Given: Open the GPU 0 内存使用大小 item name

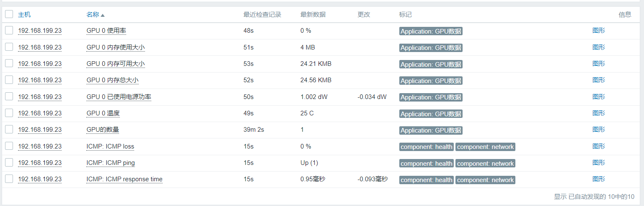Looking at the screenshot, I should tap(115, 47).
